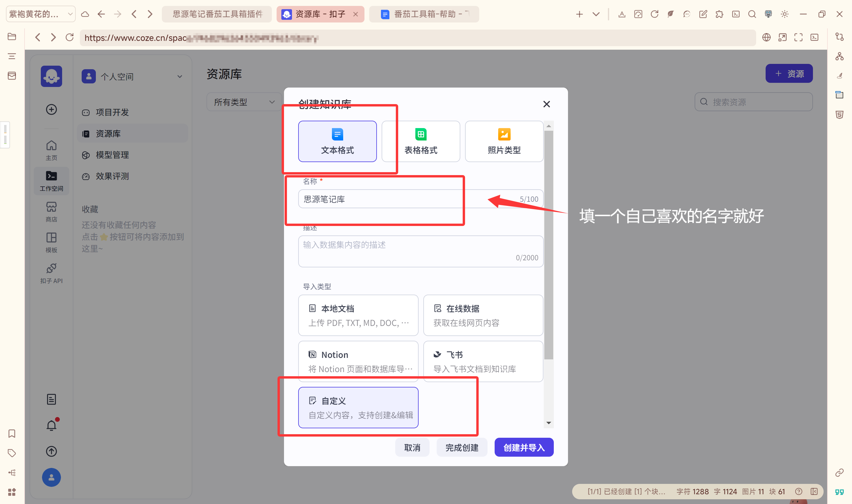The image size is (852, 504).
Task: Expand the 个人空间 workspace dropdown
Action: (x=133, y=76)
